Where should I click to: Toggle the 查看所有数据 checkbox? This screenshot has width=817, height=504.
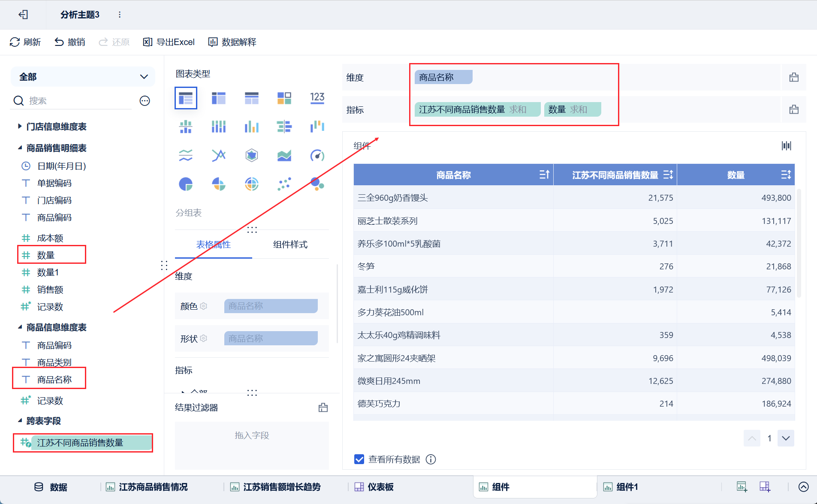(359, 459)
